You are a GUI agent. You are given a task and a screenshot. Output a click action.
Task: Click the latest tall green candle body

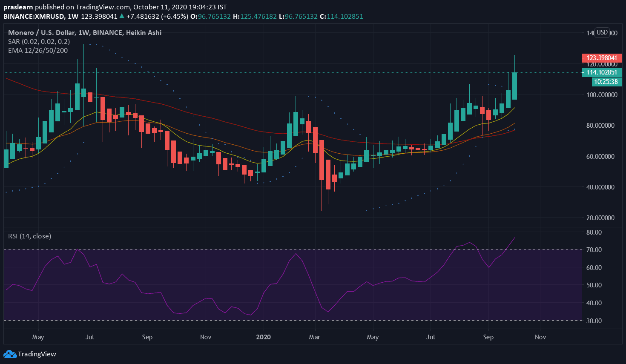(514, 86)
